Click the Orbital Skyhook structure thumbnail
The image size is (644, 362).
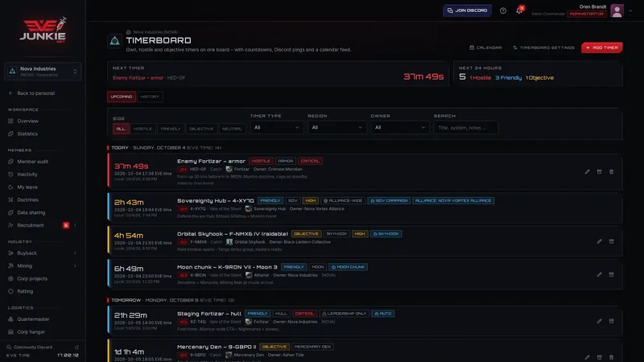(x=229, y=242)
